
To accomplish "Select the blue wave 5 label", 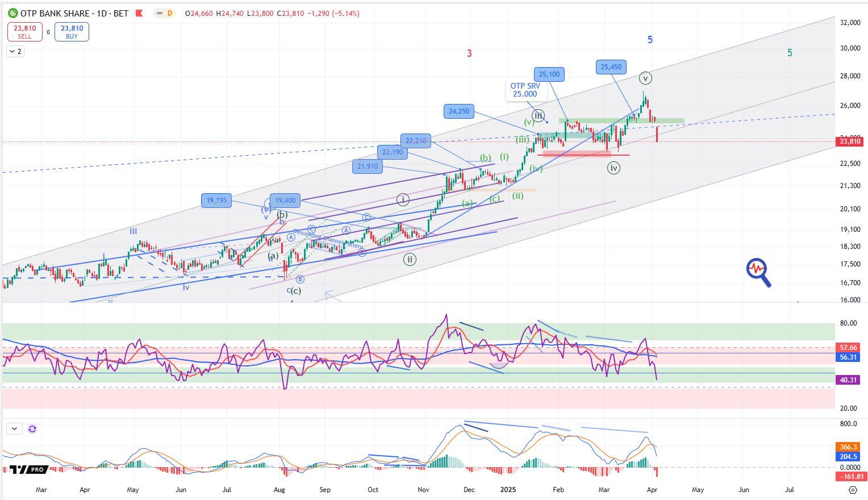I will 650,40.
